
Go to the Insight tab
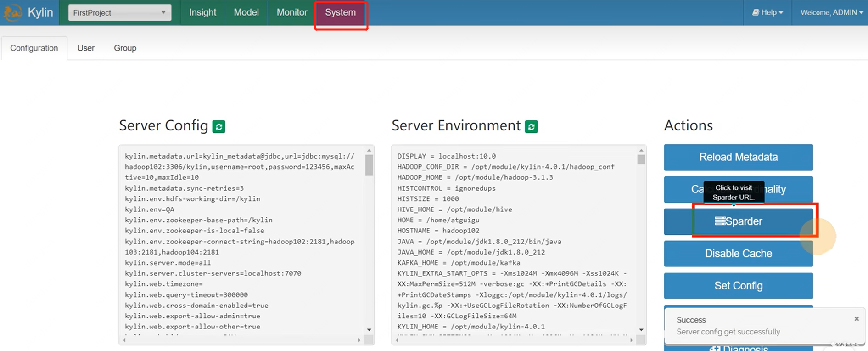click(x=202, y=12)
